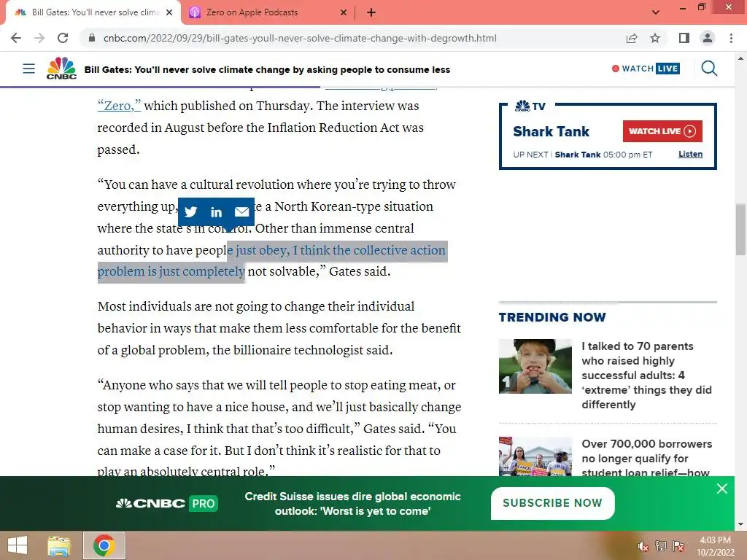Screen dimensions: 747x560
Task: Click the CNBC TV logo in widget
Action: 530,106
